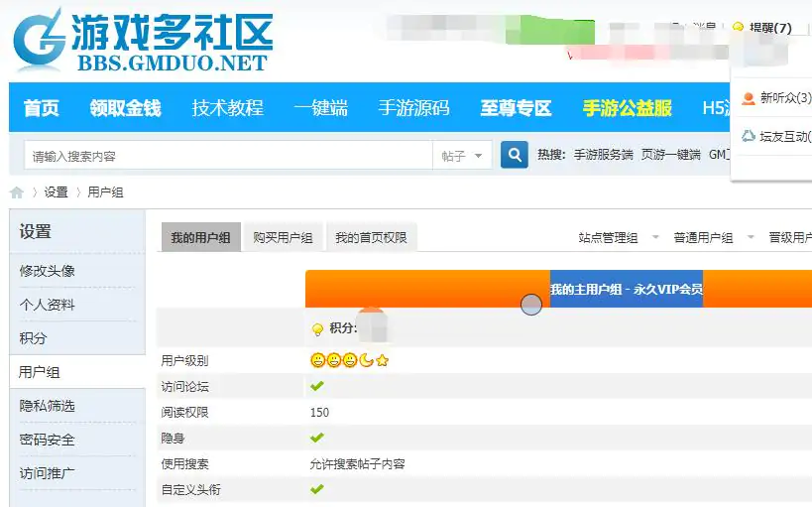Click the home icon in breadcrumb

click(x=17, y=192)
